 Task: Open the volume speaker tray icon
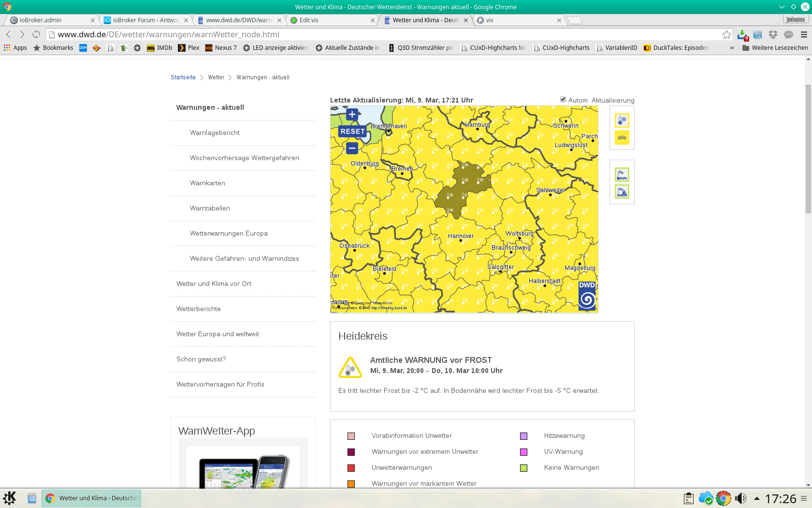click(x=740, y=498)
